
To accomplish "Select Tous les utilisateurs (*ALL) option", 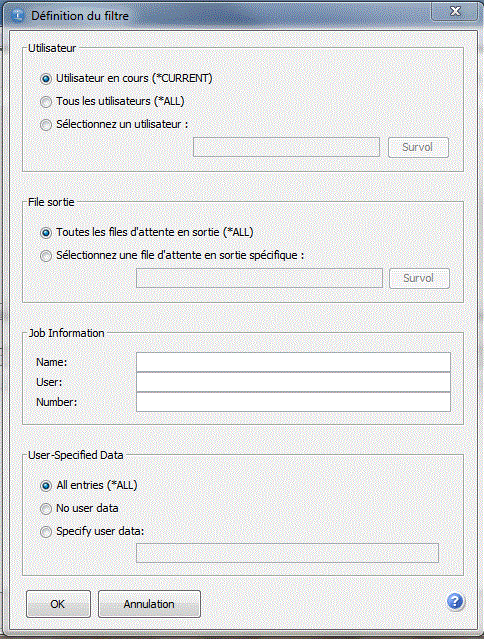I will (46, 101).
